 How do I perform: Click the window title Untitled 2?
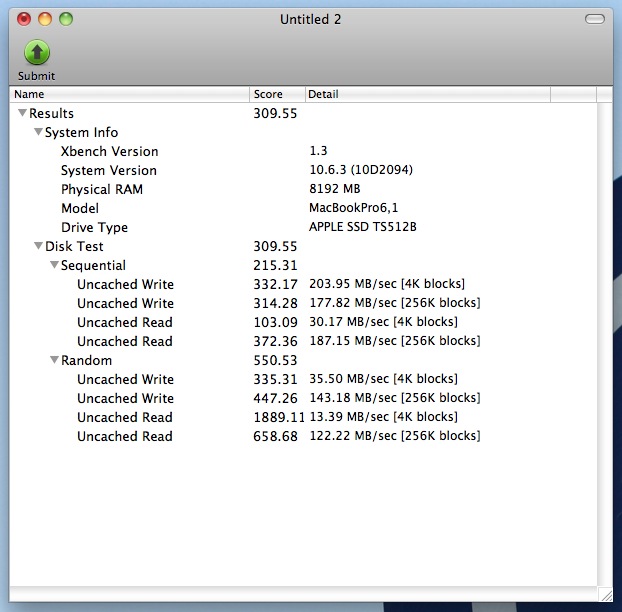pyautogui.click(x=310, y=19)
